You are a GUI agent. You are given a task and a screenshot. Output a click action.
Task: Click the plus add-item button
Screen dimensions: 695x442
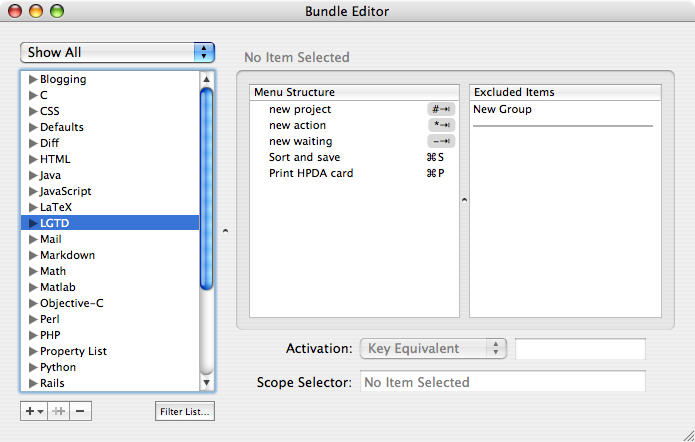tap(34, 411)
